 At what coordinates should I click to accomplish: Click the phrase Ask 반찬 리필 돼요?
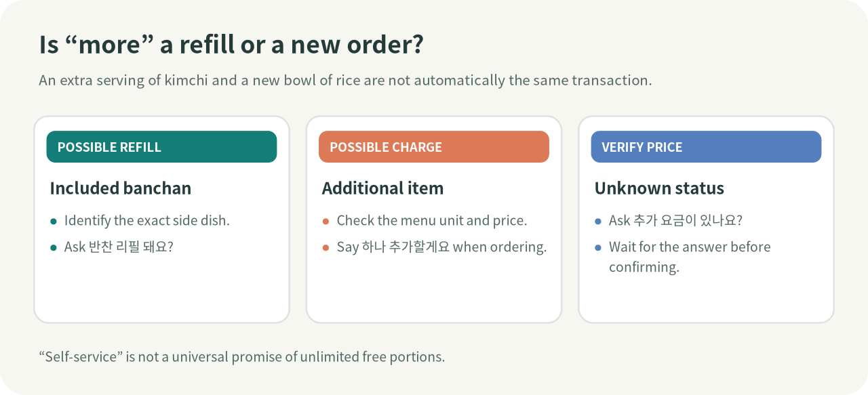pyautogui.click(x=119, y=247)
